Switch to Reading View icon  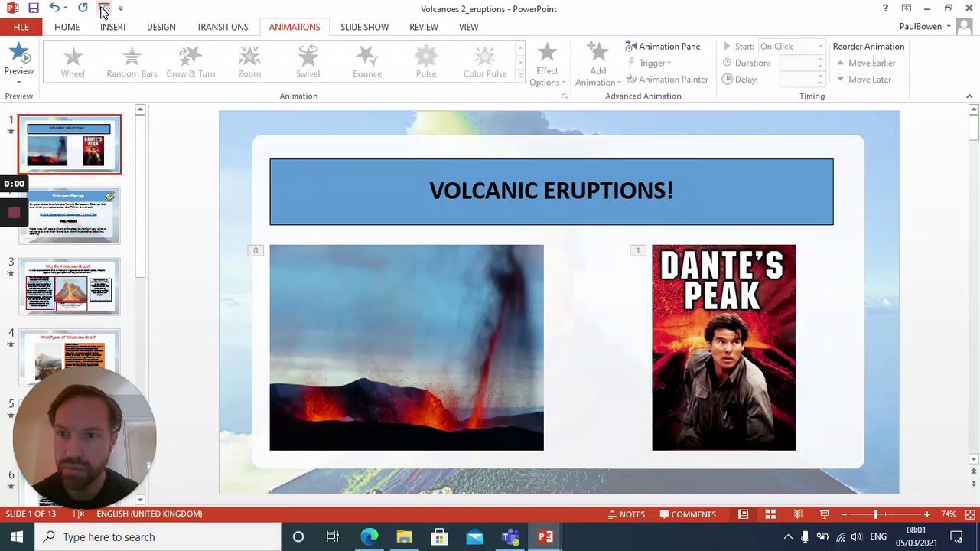pos(797,514)
